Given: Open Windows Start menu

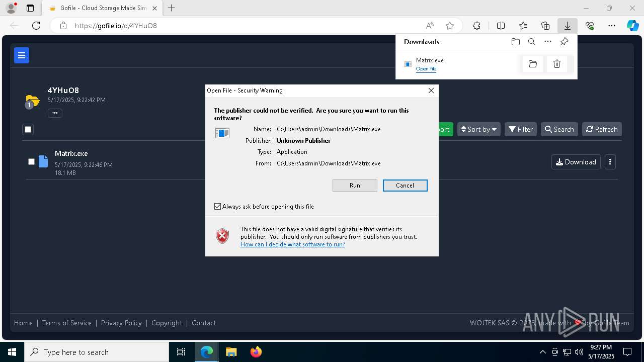Looking at the screenshot, I should (12, 352).
